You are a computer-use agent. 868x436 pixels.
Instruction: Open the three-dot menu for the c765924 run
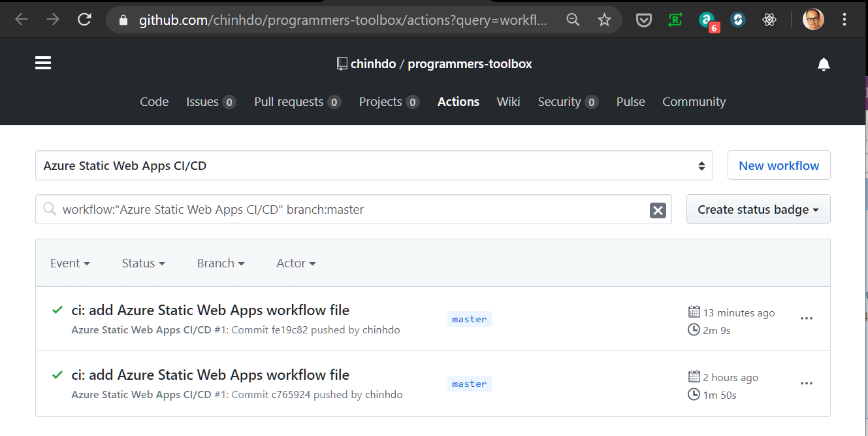click(807, 383)
